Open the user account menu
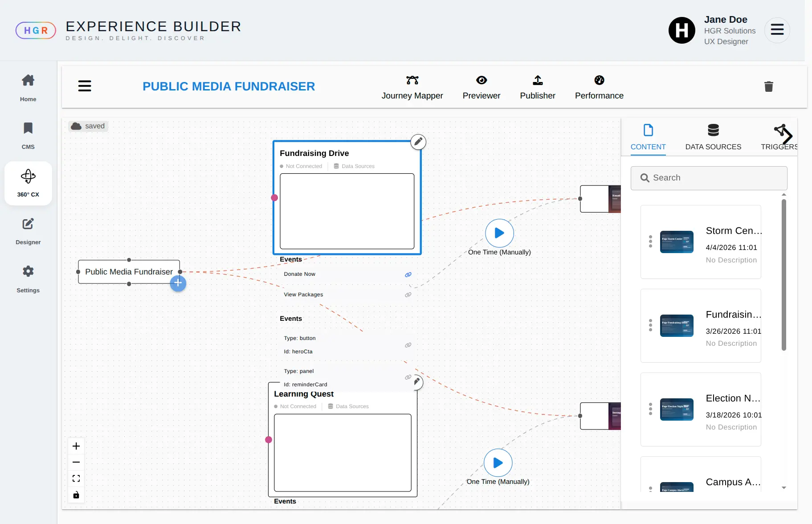The image size is (812, 524). [x=777, y=30]
